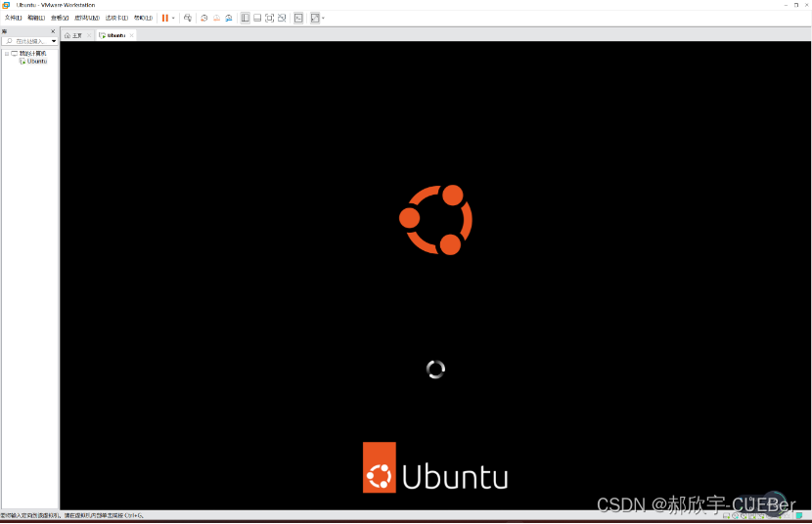Enter full screen mode icon

(269, 19)
